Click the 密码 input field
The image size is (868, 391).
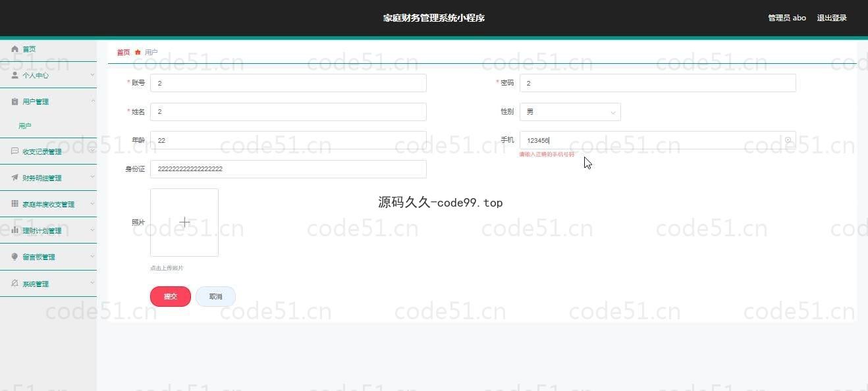[x=658, y=83]
